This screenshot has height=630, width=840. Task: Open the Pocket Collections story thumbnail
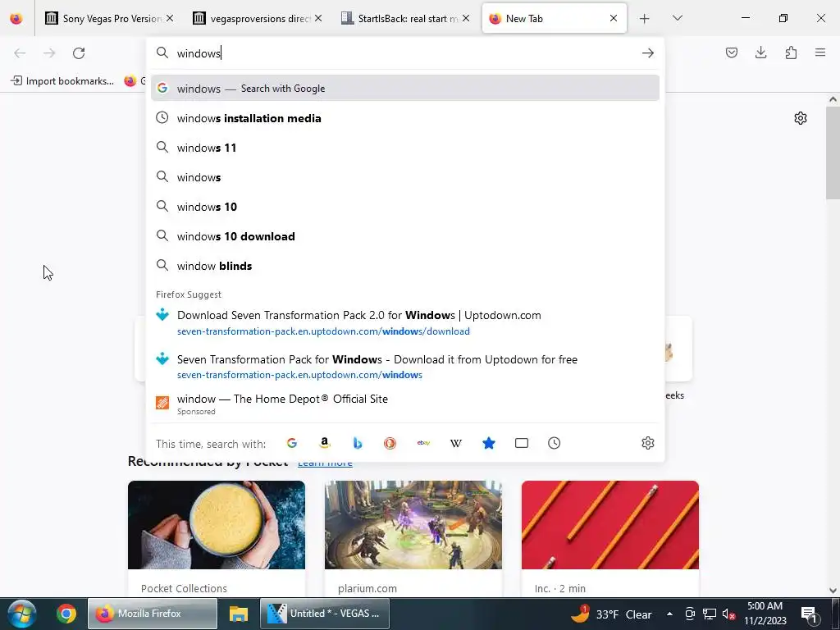[217, 524]
